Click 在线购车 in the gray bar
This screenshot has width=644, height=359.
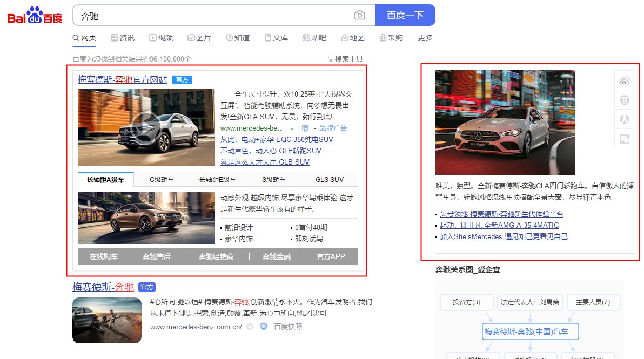(104, 256)
